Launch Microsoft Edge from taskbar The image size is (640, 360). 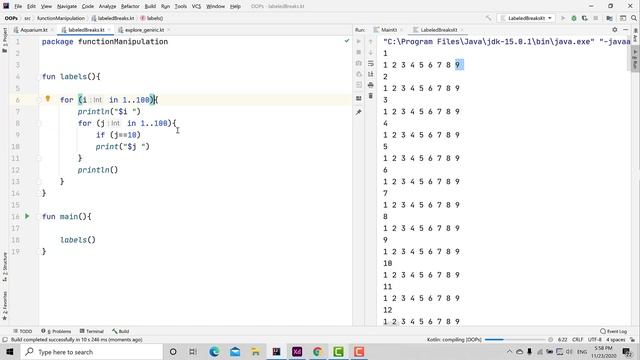click(x=214, y=352)
